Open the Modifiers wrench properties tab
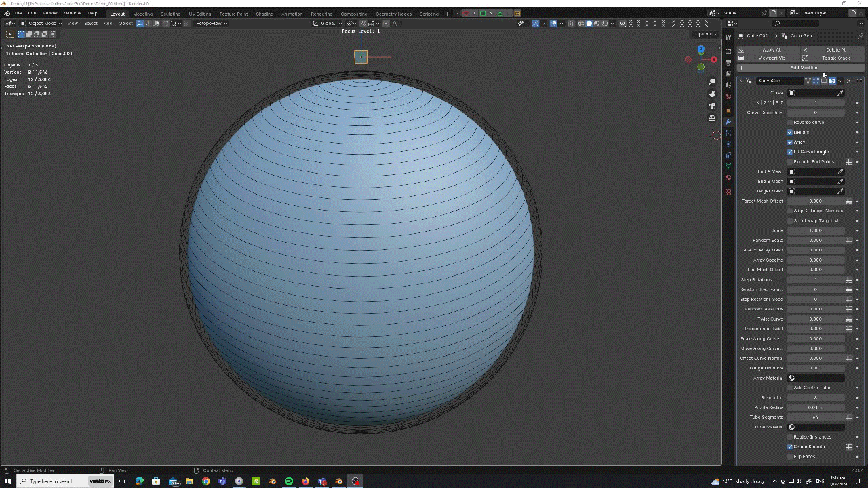Screen dimensions: 868x488 [x=728, y=121]
